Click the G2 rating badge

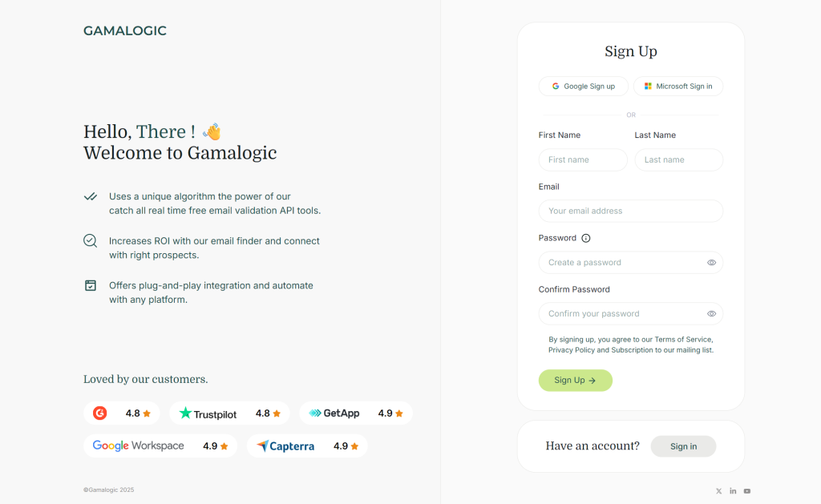(x=122, y=413)
